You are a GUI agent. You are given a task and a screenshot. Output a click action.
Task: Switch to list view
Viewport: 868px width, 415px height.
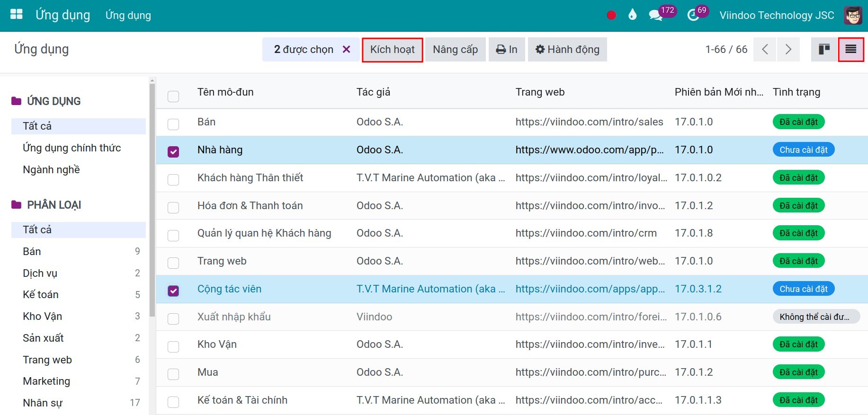[851, 49]
